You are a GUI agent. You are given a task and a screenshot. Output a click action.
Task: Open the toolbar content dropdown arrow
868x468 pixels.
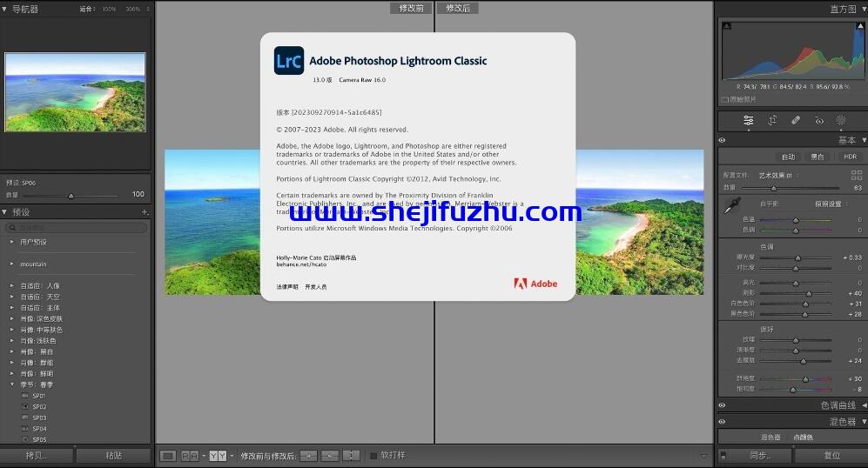(x=703, y=456)
